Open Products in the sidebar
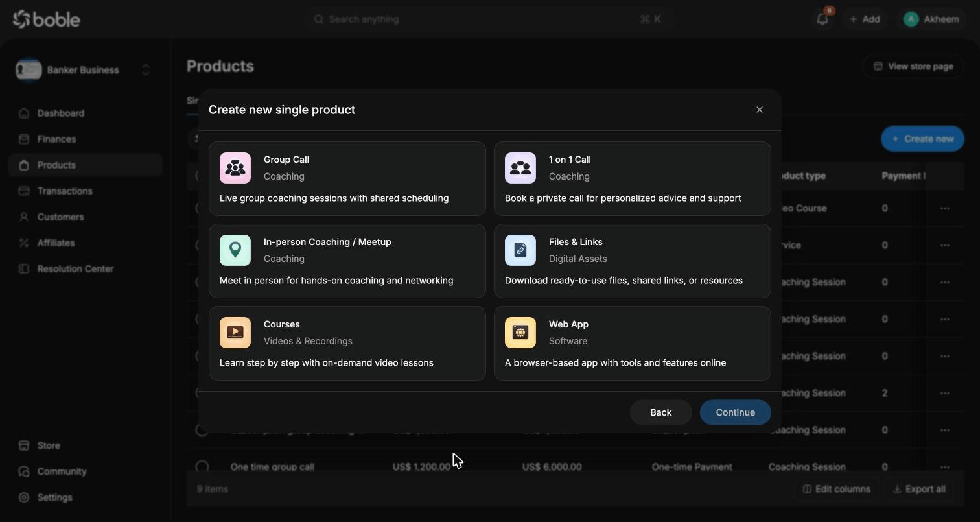This screenshot has height=522, width=980. click(85, 165)
